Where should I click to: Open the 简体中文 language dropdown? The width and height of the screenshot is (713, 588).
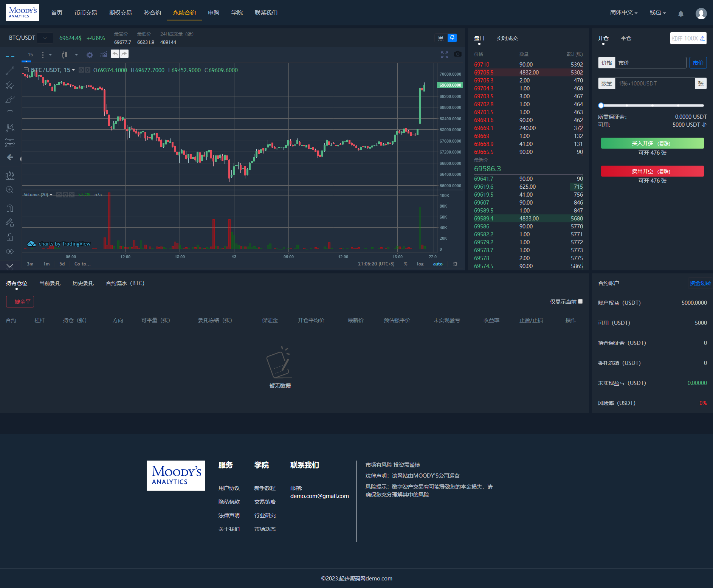623,12
